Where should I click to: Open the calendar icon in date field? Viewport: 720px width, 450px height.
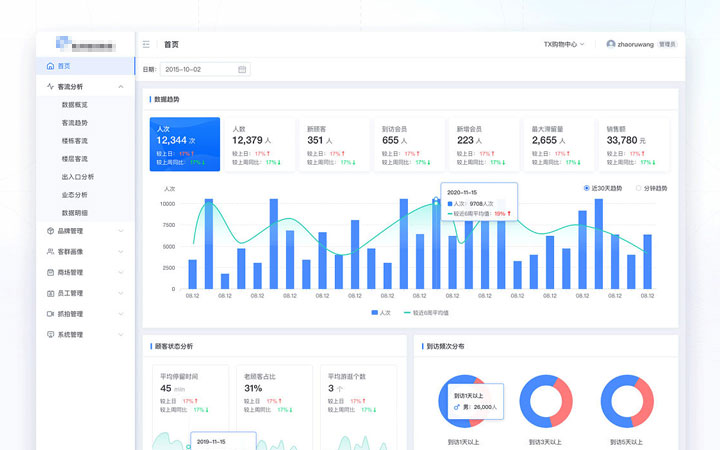(x=242, y=69)
